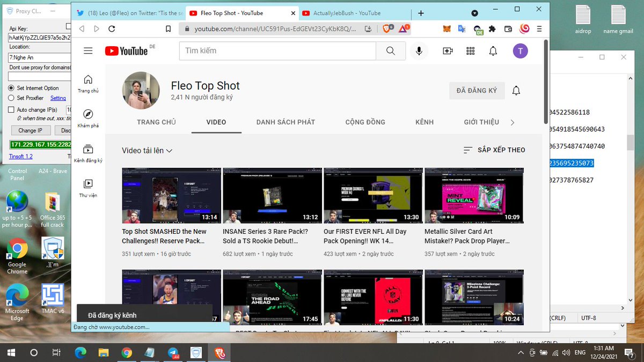Click the ĐÃ ĐĂNG KÝ subscribed button
Screen dimensions: 644x362
point(477,91)
